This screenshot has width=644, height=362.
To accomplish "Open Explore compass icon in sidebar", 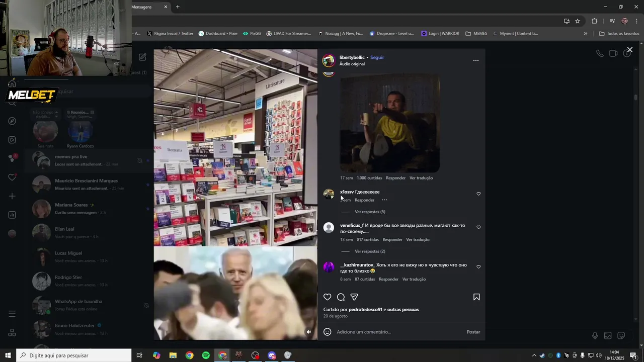I will click(x=12, y=121).
